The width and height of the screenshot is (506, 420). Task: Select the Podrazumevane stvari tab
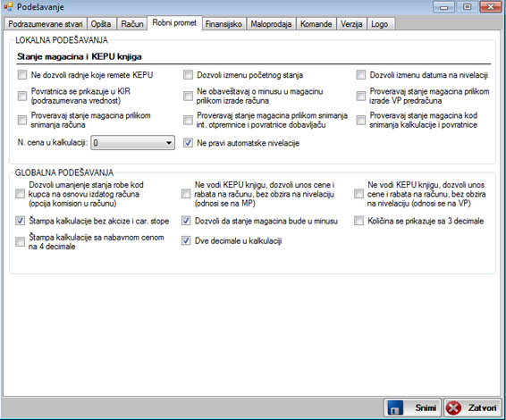pos(46,24)
